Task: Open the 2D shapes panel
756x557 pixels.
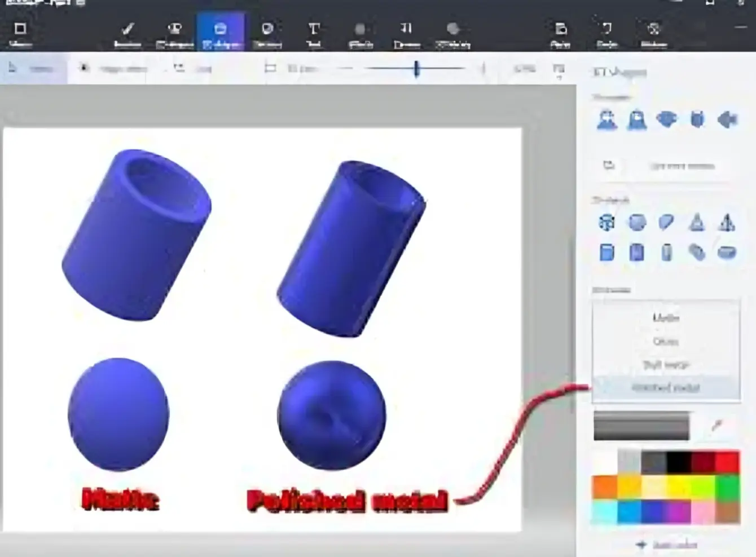Action: pyautogui.click(x=175, y=31)
